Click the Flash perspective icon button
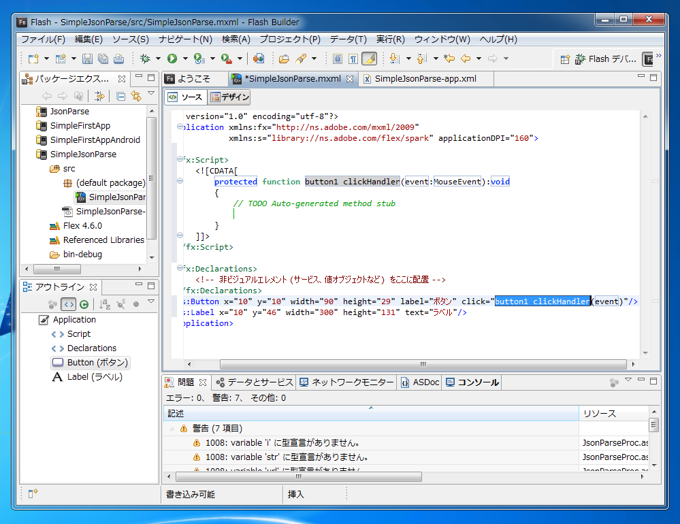This screenshot has height=524, width=680. tap(647, 59)
